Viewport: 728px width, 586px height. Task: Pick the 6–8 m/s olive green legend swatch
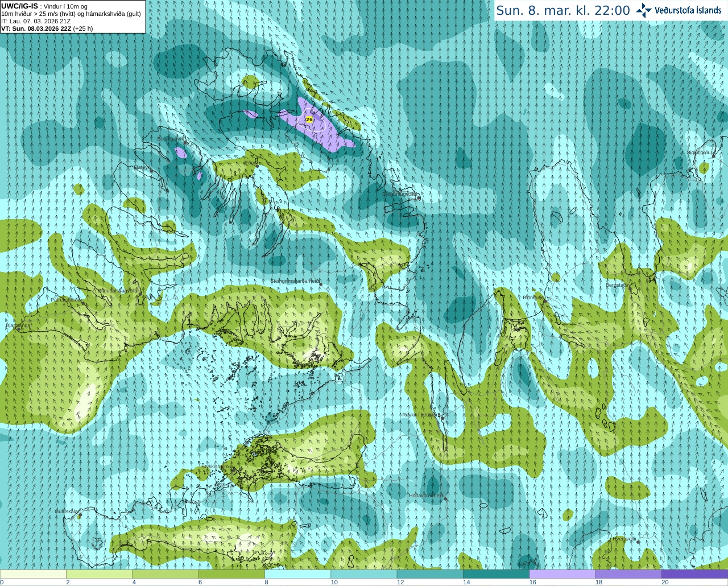[x=231, y=574]
